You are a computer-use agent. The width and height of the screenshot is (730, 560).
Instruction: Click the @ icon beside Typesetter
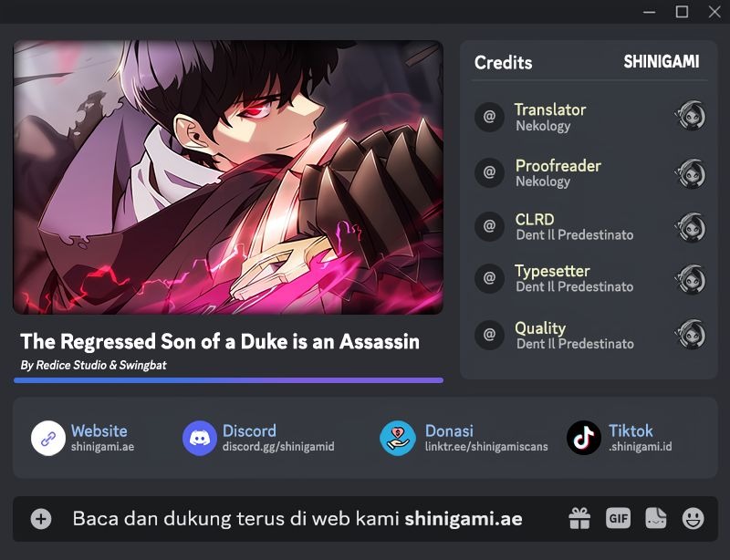[x=489, y=278]
